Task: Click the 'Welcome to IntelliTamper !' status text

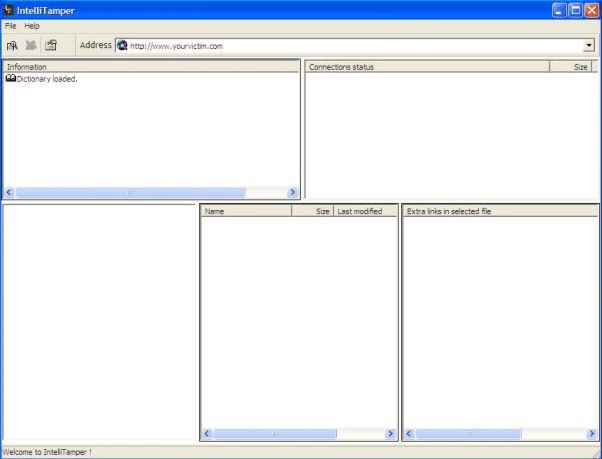Action: click(47, 452)
